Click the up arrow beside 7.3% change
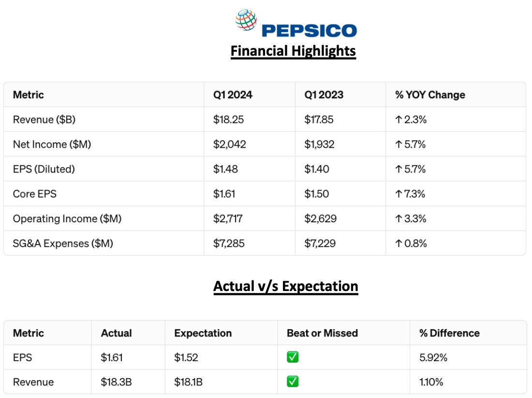 pos(399,194)
